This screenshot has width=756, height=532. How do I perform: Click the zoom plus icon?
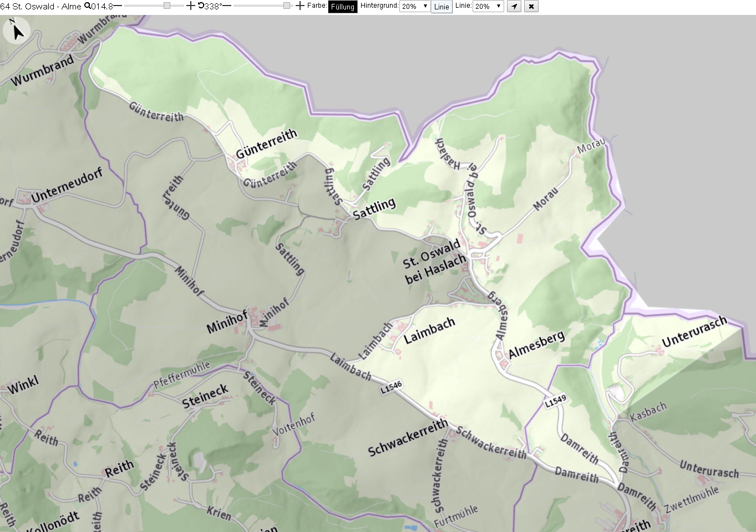[190, 6]
